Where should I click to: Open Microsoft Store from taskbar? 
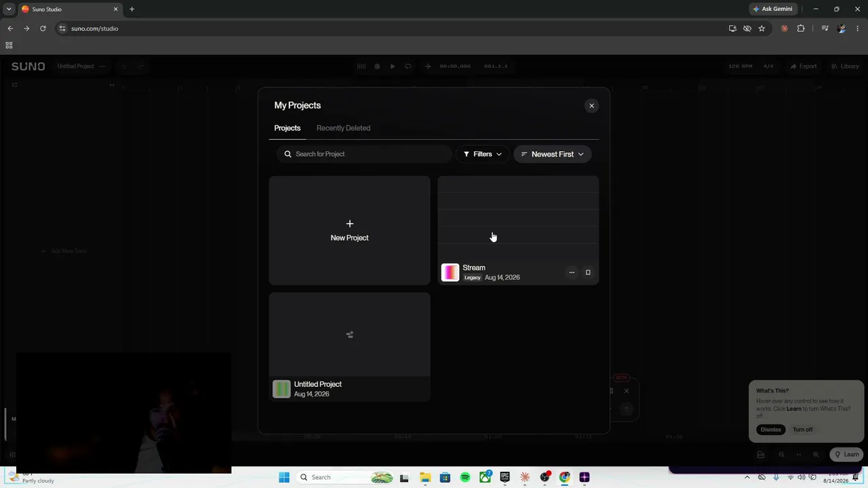pyautogui.click(x=445, y=477)
